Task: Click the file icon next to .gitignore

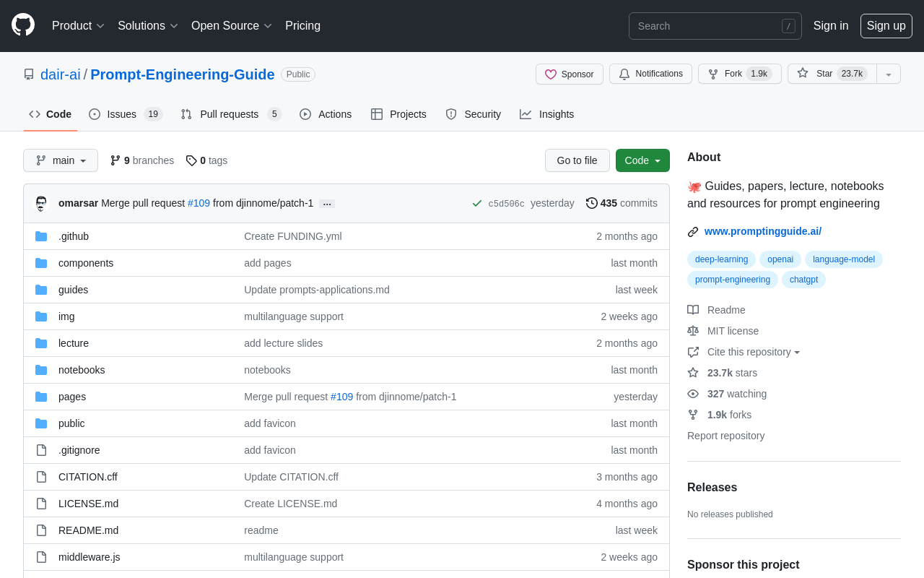Action: click(41, 450)
